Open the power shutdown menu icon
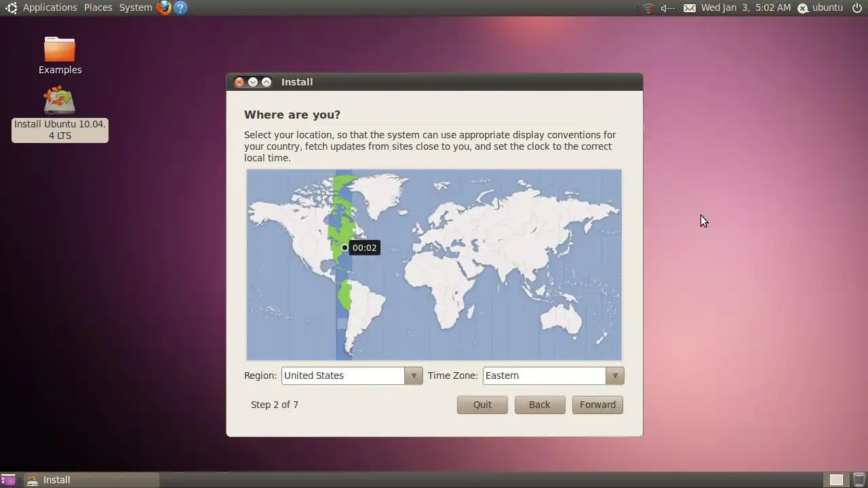 point(857,7)
